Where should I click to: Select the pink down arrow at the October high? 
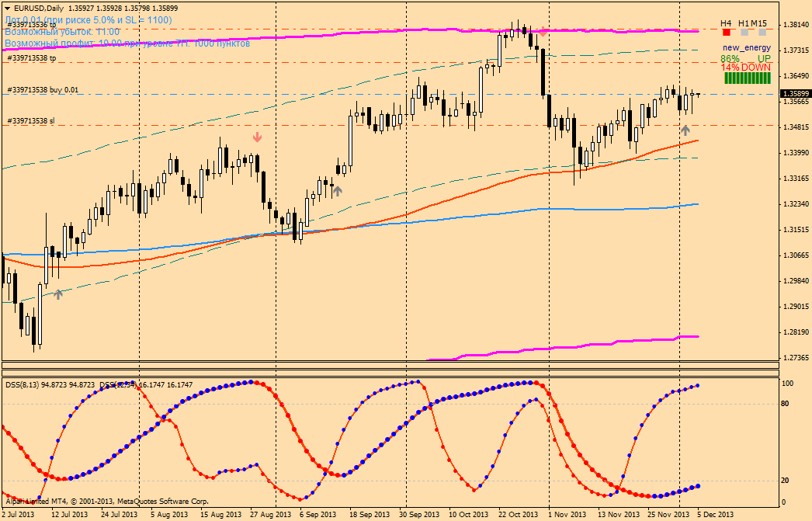pyautogui.click(x=543, y=30)
